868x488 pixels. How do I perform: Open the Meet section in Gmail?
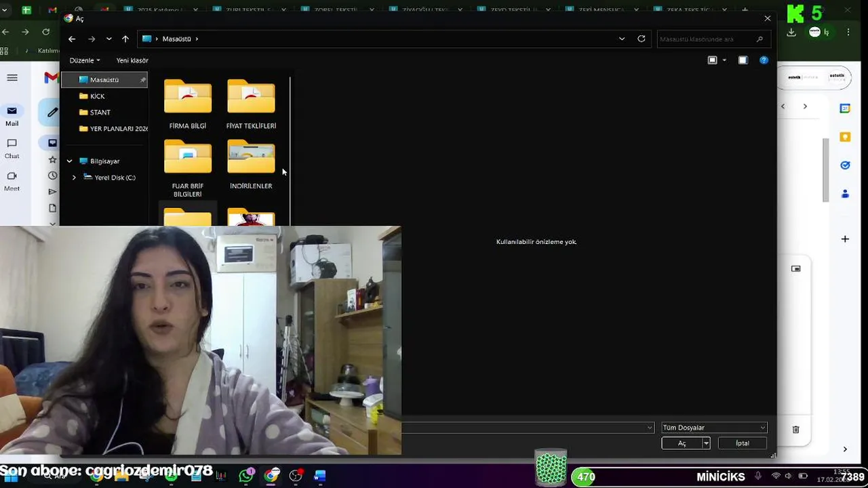point(12,181)
